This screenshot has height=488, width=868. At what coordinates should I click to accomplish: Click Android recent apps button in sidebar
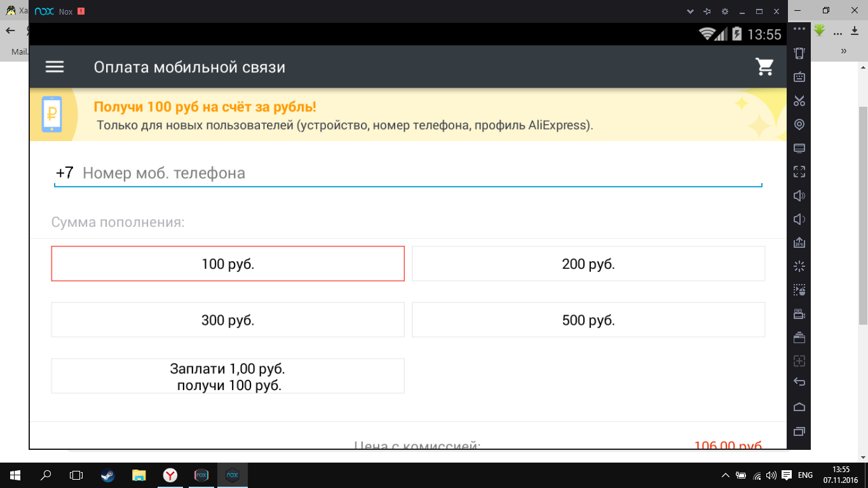799,431
